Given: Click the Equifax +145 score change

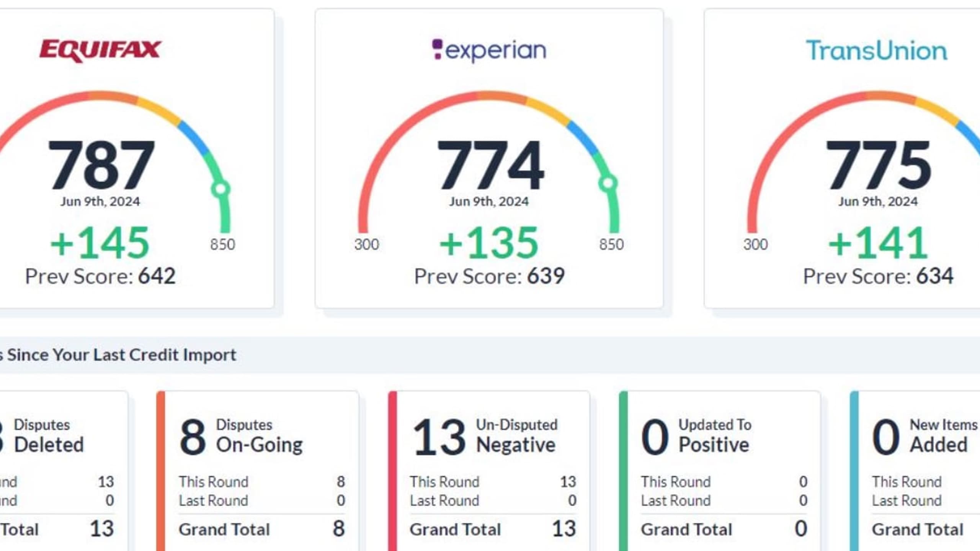Looking at the screenshot, I should [x=100, y=243].
